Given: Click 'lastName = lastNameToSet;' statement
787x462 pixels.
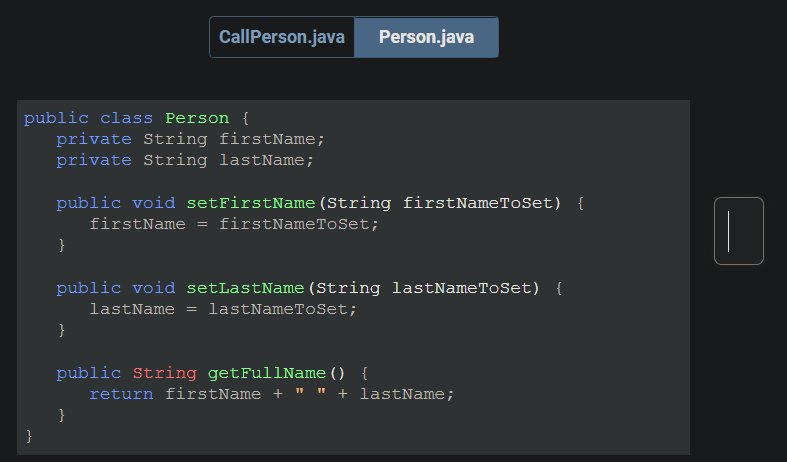Looking at the screenshot, I should click(x=223, y=309).
